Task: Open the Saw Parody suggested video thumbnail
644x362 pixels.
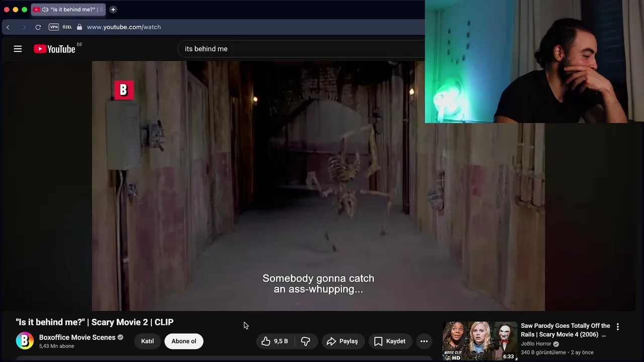Action: 480,341
